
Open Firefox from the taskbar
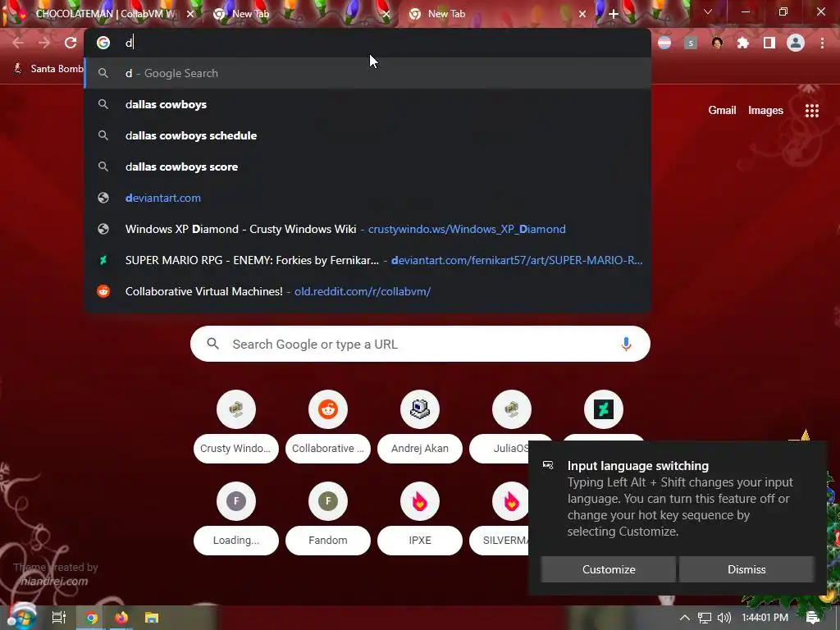tap(121, 618)
